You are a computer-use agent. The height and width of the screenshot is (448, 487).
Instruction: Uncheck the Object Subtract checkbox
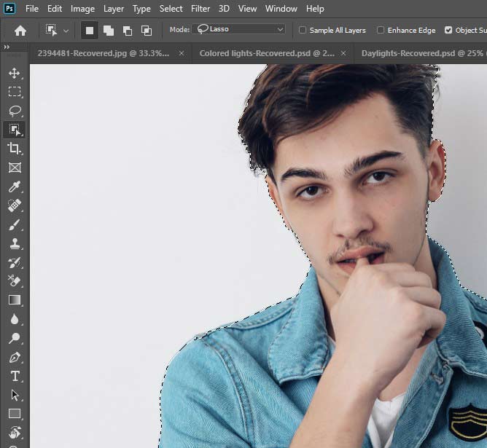tap(448, 30)
